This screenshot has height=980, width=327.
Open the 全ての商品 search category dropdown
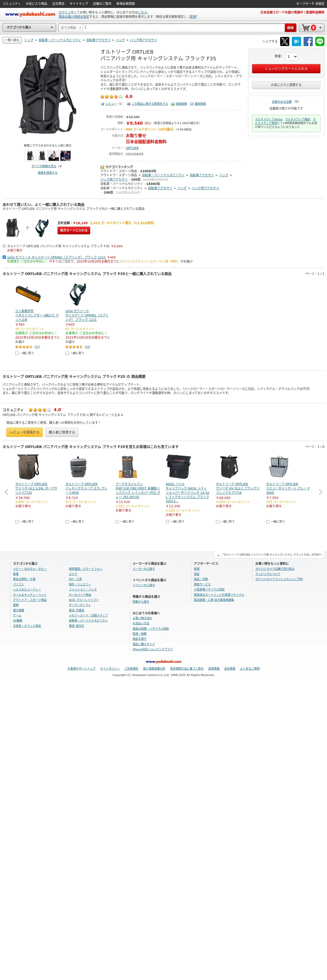71,27
